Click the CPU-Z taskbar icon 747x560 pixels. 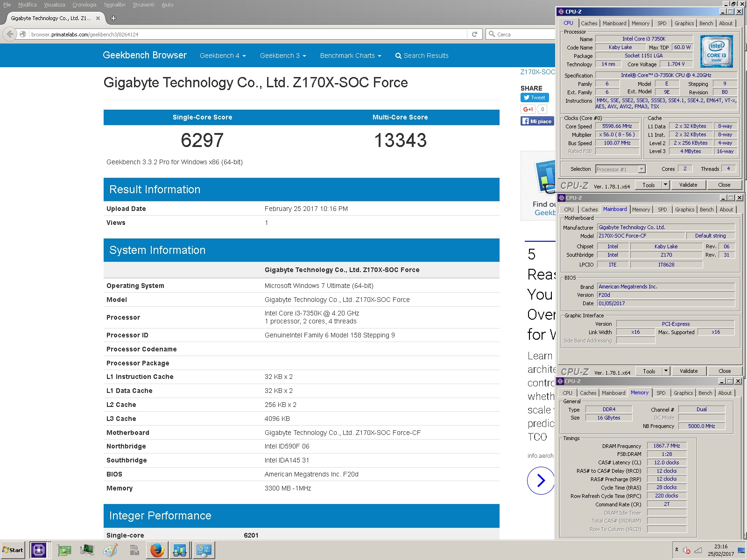[38, 550]
